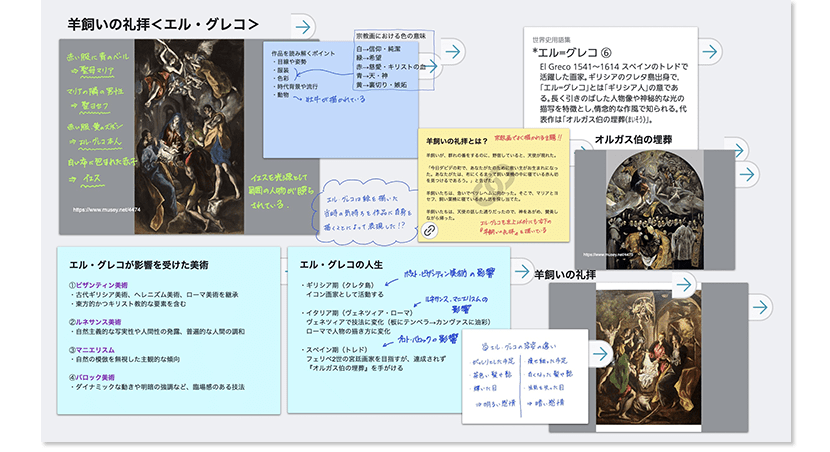Image resolution: width=830 pixels, height=452 pixels.
Task: Select the スペイン期（トレド） line
Action: click(336, 350)
